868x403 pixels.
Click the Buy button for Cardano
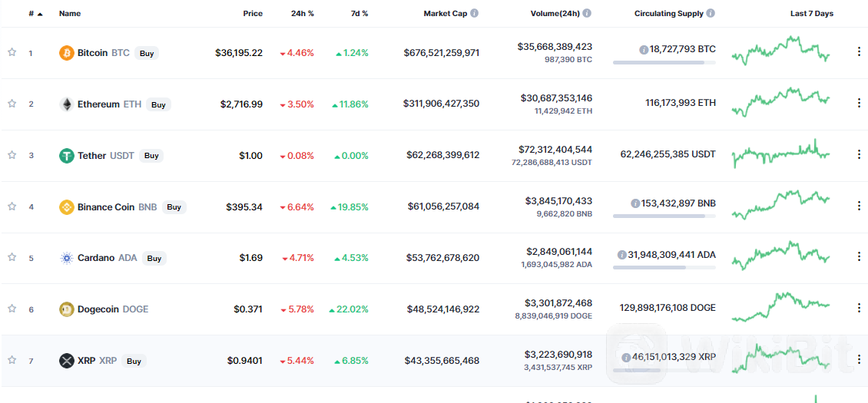coord(154,258)
